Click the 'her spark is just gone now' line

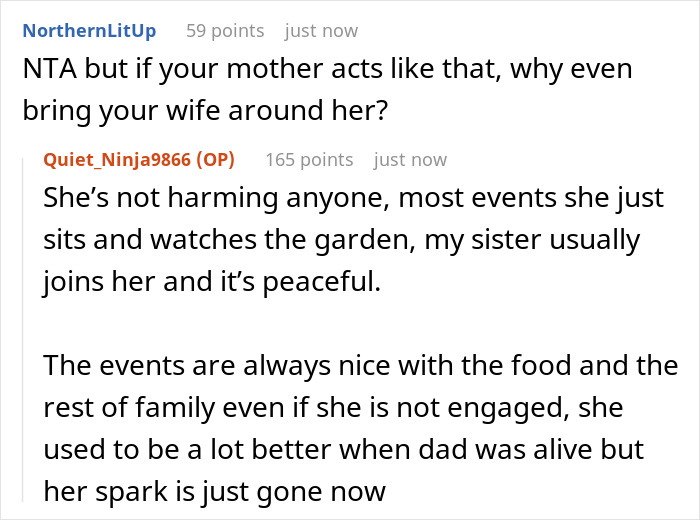point(214,491)
